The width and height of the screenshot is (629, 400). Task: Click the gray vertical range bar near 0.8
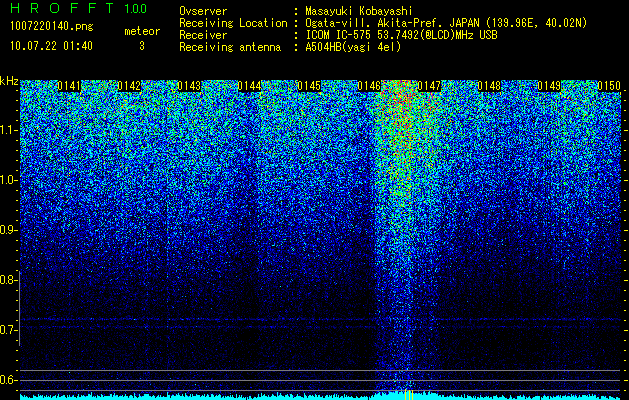click(19, 308)
